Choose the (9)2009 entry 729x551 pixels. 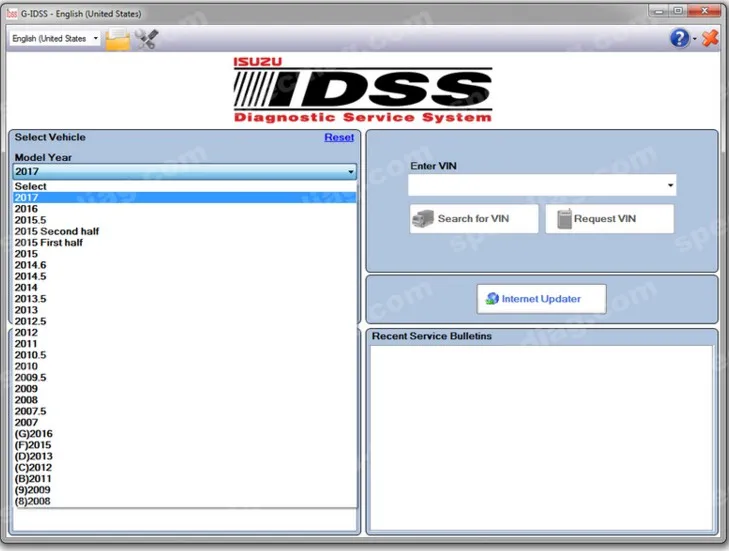click(x=185, y=490)
